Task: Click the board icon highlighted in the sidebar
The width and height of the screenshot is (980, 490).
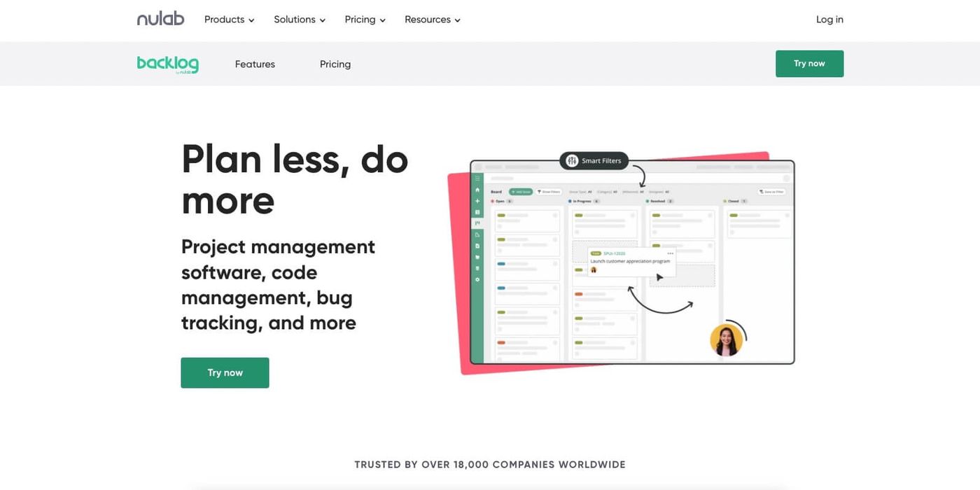Action: pos(477,223)
